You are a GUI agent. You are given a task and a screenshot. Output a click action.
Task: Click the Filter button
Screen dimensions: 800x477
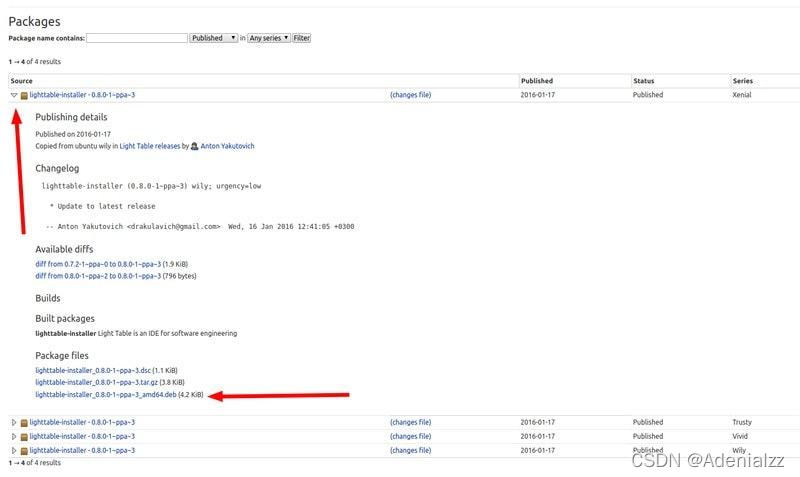[x=302, y=38]
